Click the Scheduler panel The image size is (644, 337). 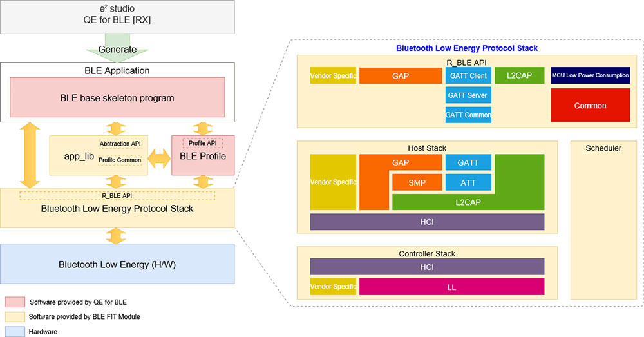[603, 220]
